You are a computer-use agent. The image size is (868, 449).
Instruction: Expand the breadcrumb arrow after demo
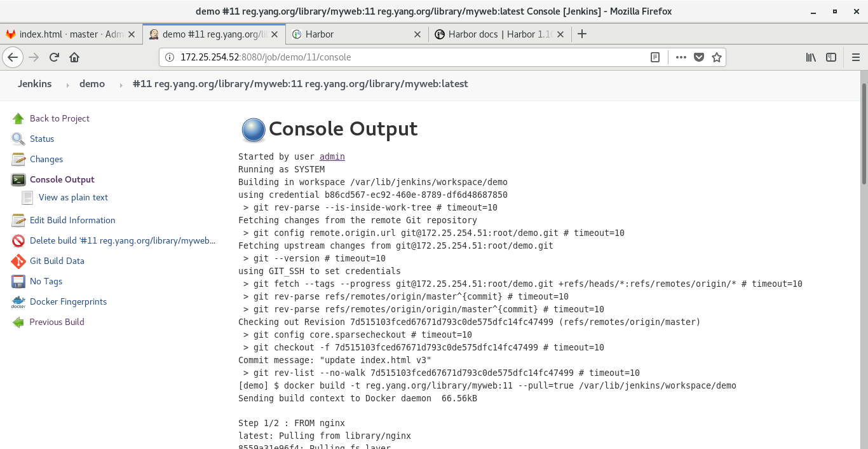[121, 85]
